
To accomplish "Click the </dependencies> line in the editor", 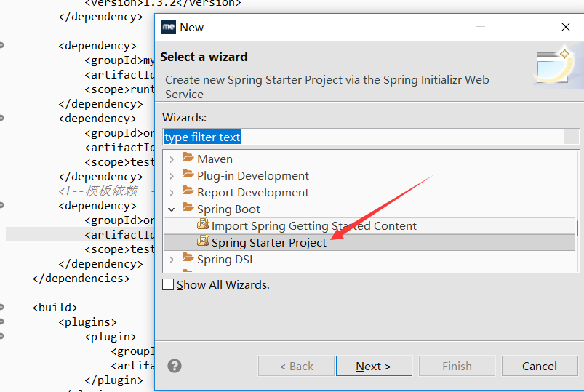I will (81, 279).
